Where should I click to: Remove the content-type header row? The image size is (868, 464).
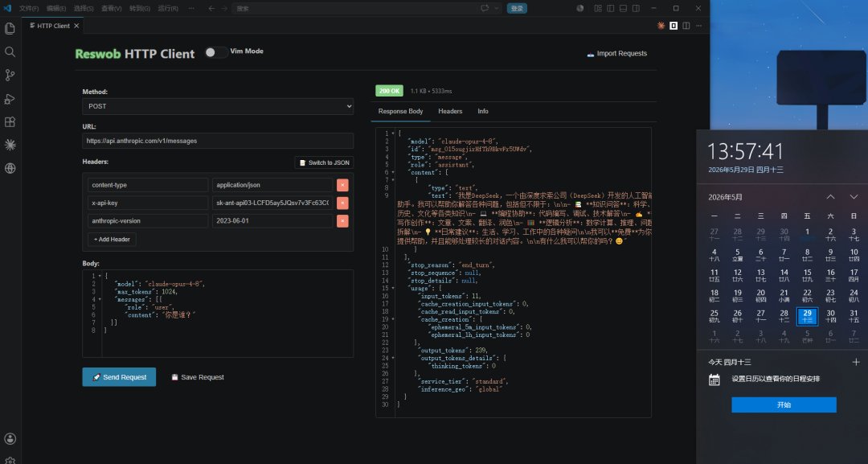[342, 185]
